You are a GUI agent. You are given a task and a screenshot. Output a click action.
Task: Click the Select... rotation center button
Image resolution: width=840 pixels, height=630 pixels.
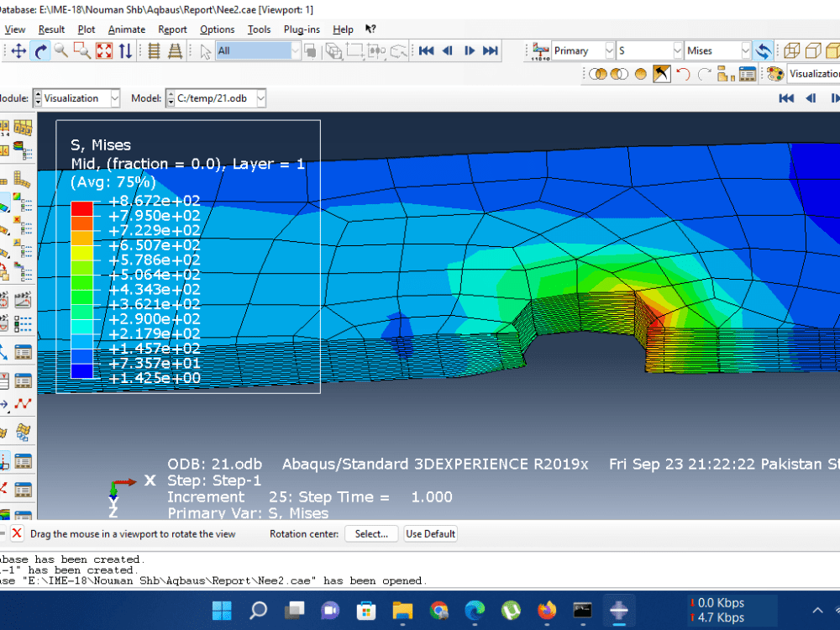click(371, 534)
